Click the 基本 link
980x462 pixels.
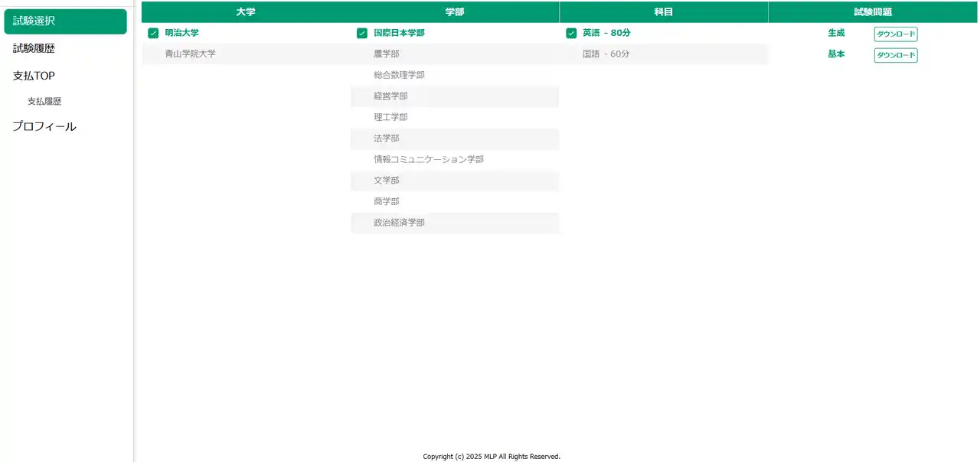[836, 54]
